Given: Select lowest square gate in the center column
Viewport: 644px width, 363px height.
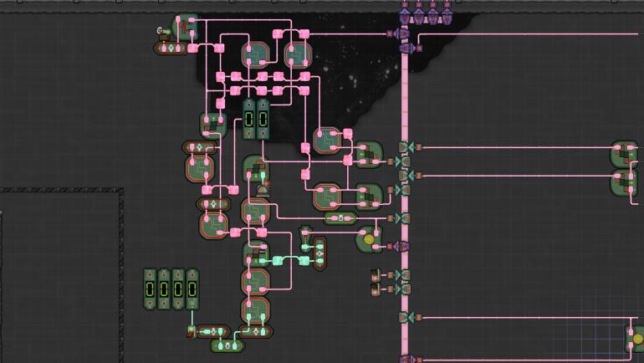Looking at the screenshot, I should (255, 310).
